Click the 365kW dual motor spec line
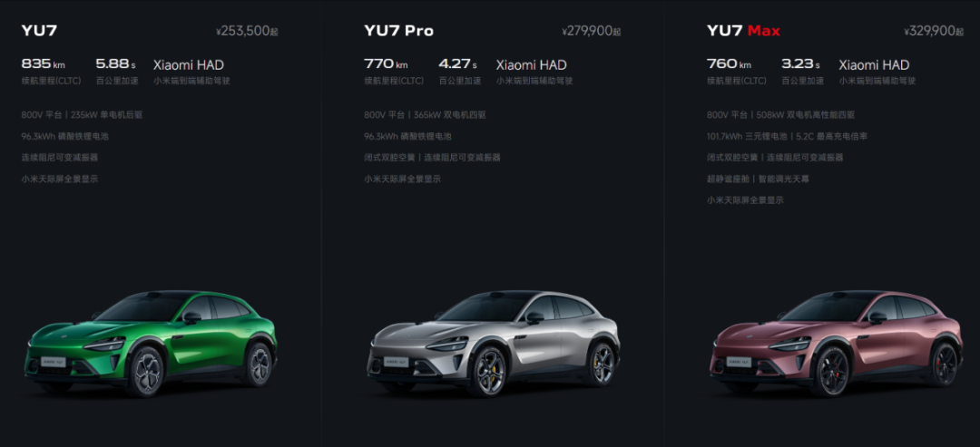Image resolution: width=980 pixels, height=447 pixels. (425, 115)
